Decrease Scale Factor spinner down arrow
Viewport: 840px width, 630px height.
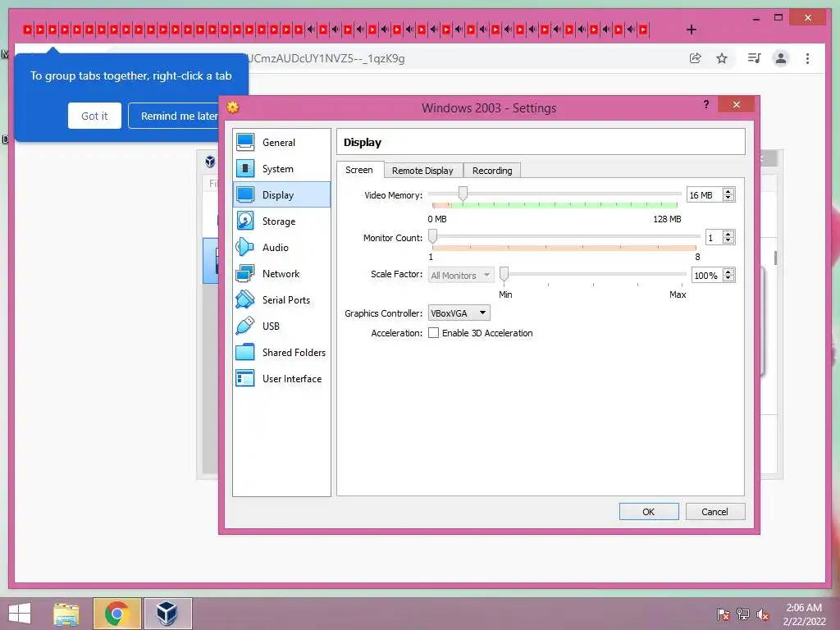point(728,279)
